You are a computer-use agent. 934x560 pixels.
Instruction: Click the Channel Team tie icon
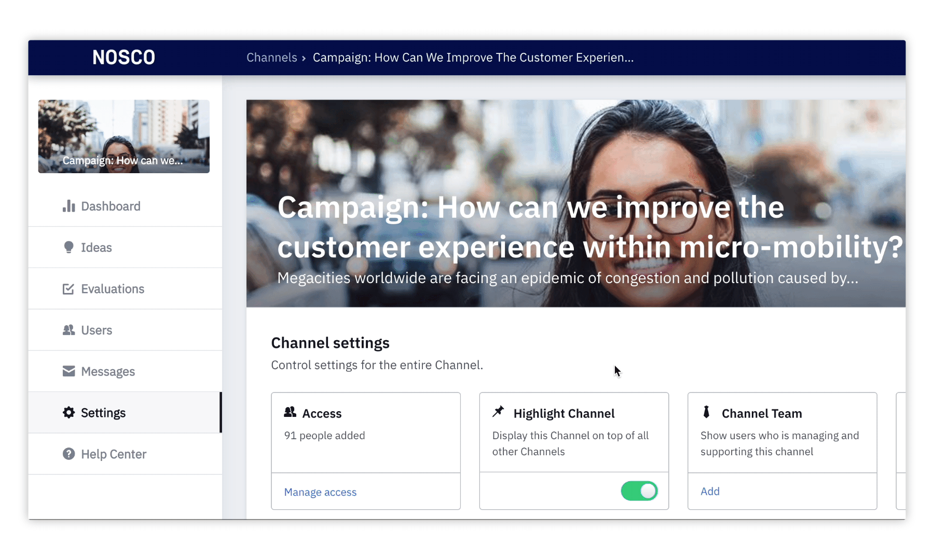[706, 412]
